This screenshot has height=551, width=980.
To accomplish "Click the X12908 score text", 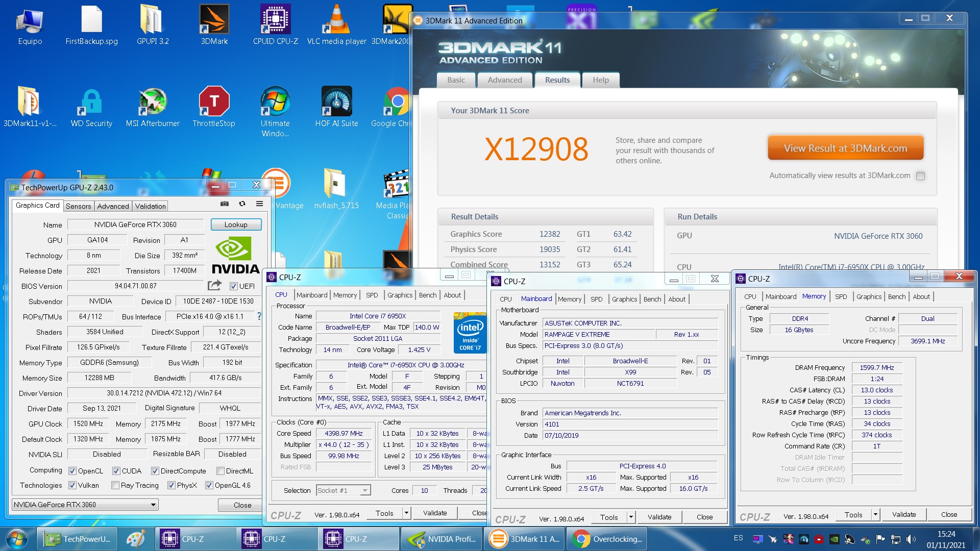I will pyautogui.click(x=536, y=149).
